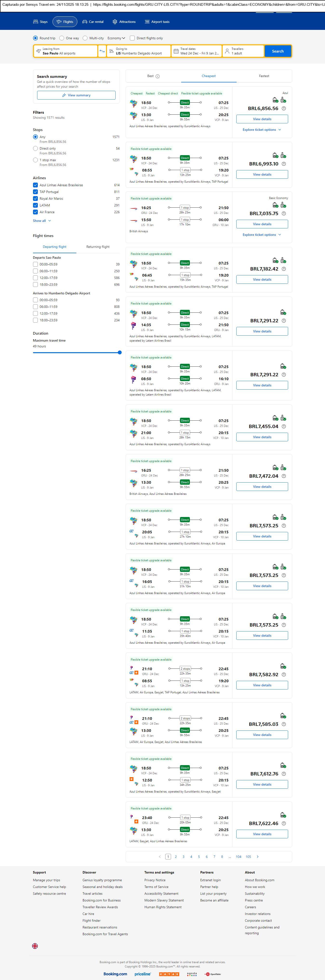Screen dimensions: 325x980
Task: Expand Explore ticket options for the Azul flight
Action: 262,130
